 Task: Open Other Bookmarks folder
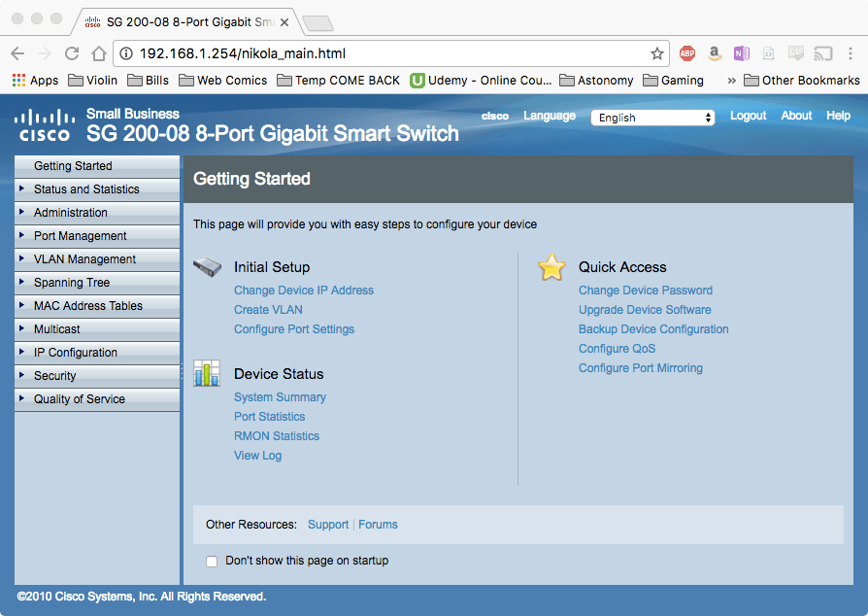802,81
